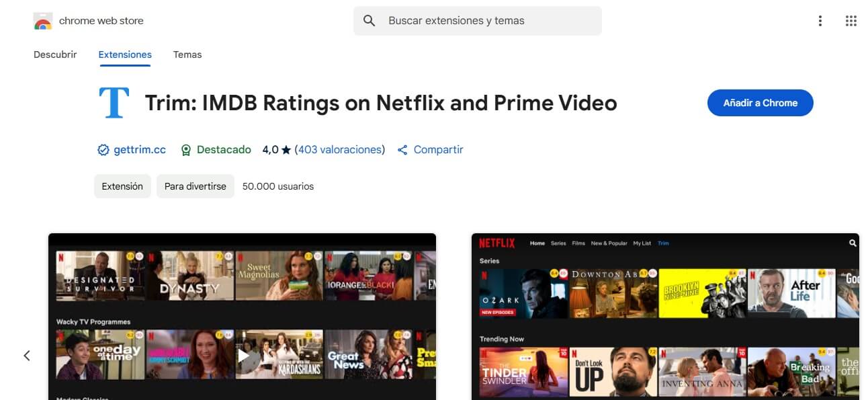The height and width of the screenshot is (400, 868).
Task: Click the Chrome Web Store rainbow logo
Action: coord(42,21)
